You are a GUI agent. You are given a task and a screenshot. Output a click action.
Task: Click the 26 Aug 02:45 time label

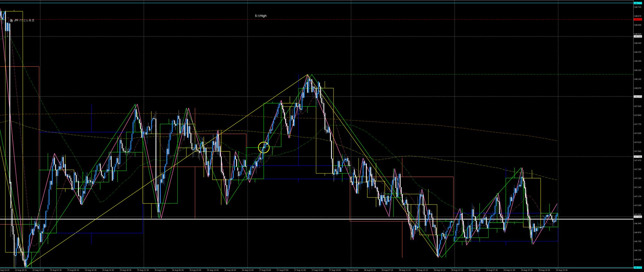160,270
